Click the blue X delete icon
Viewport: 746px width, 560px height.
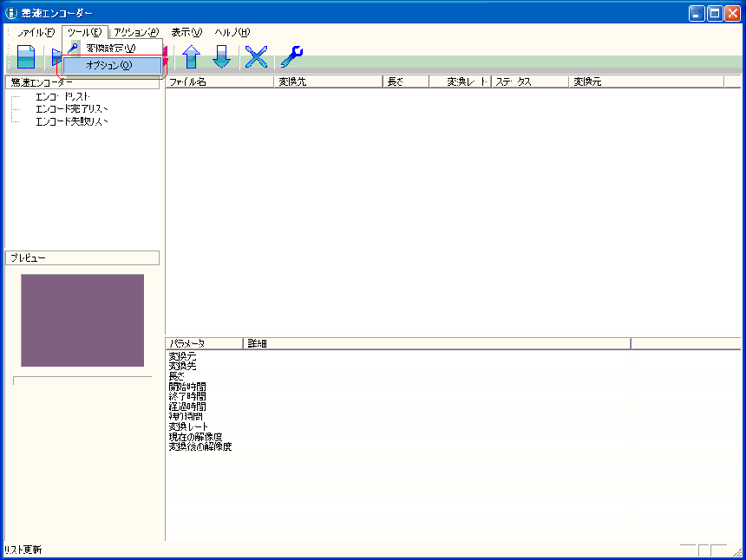[x=256, y=56]
